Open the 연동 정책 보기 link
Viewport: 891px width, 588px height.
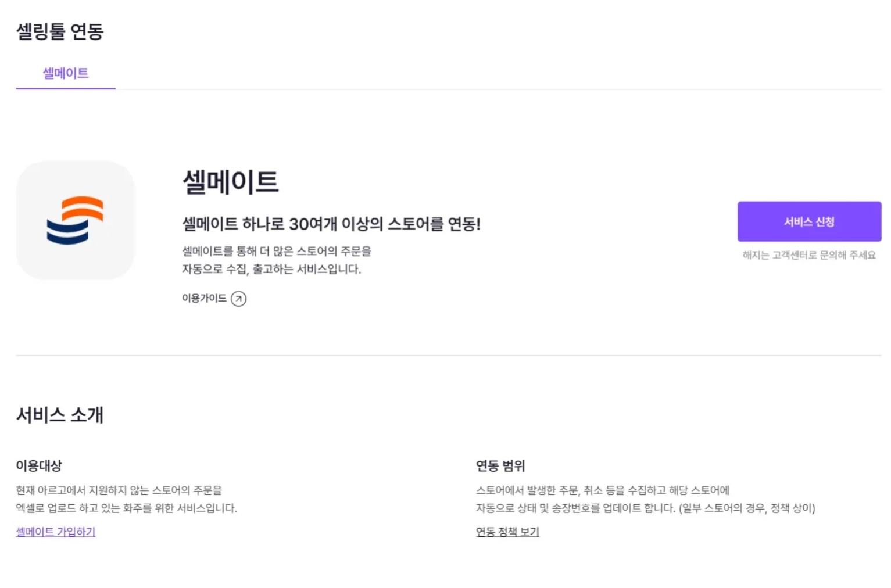[x=507, y=532]
